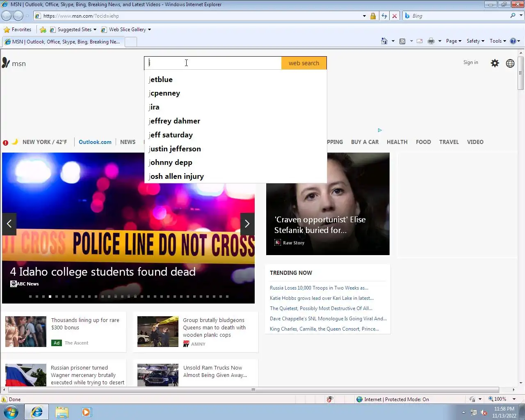The image size is (525, 420).
Task: Click the popup blocker icon in status bar
Action: point(330,399)
